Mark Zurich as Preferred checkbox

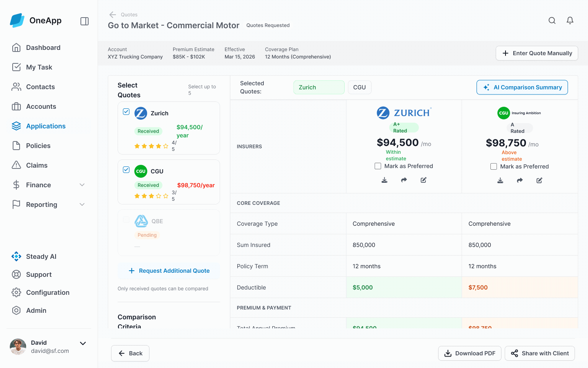(378, 166)
